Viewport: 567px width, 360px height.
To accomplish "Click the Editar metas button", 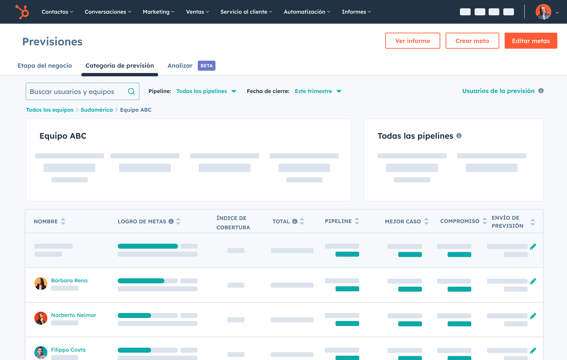I will [531, 41].
